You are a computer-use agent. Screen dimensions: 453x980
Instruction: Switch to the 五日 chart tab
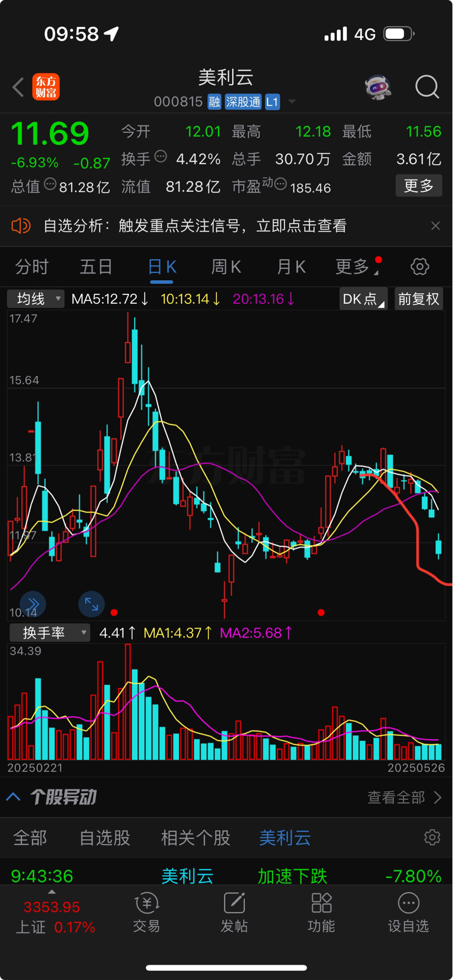(x=96, y=267)
